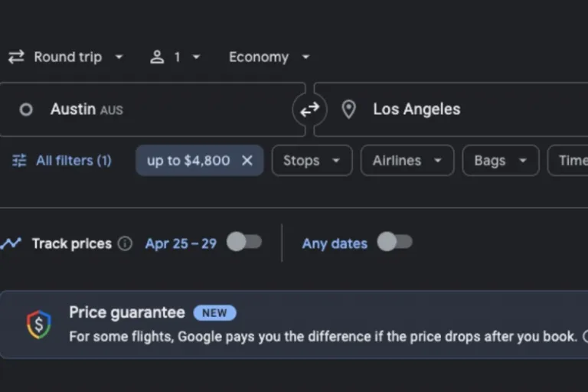
Task: Click the Austin origin input field
Action: point(153,109)
